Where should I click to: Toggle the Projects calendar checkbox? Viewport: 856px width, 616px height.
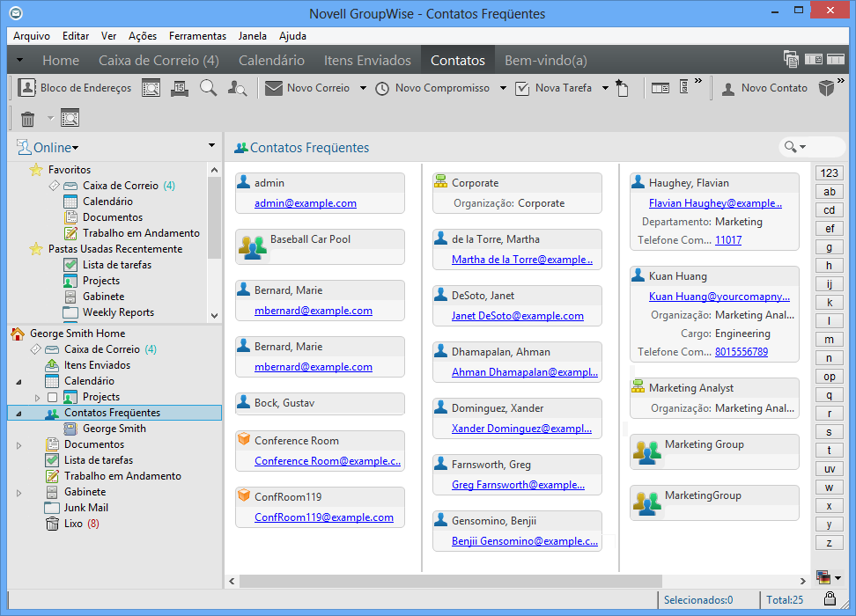click(53, 398)
